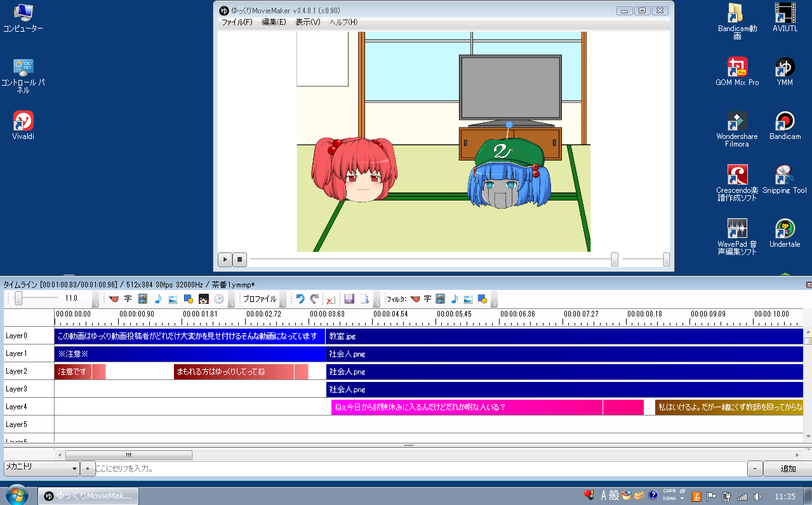Click the ゆっくりMovieMak... taskbar button
Viewport: 812px width, 505px height.
point(88,495)
